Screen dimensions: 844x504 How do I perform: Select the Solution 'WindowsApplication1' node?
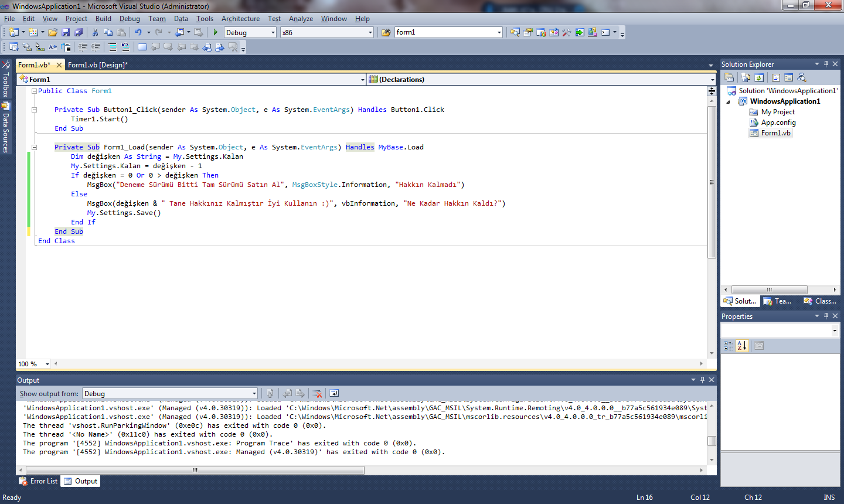tap(788, 91)
